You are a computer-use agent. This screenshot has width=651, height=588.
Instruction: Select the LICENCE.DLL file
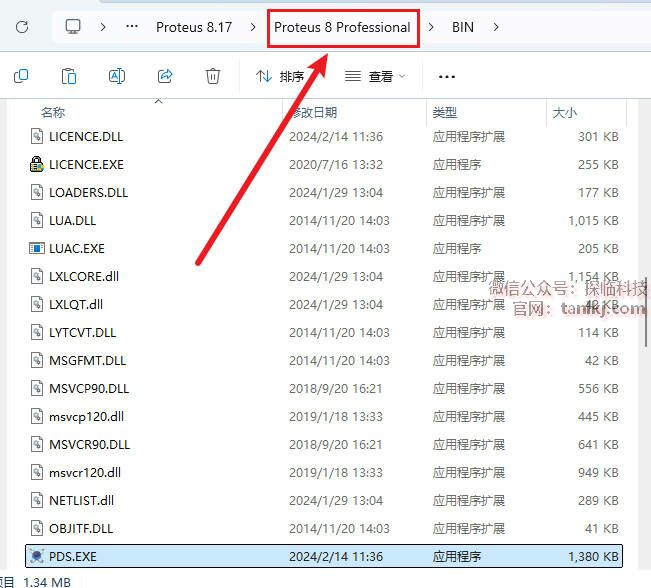click(324, 137)
